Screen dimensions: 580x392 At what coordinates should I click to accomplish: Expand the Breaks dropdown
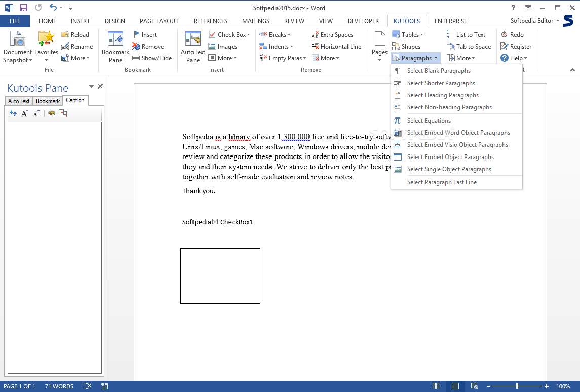[x=289, y=35]
